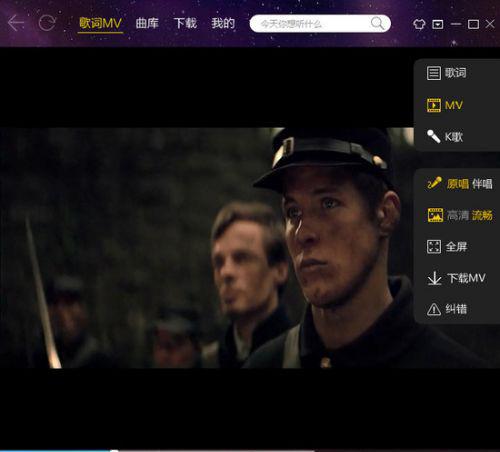This screenshot has width=500, height=452.
Task: Switch audio to 原唱 original vocals
Action: 458,184
